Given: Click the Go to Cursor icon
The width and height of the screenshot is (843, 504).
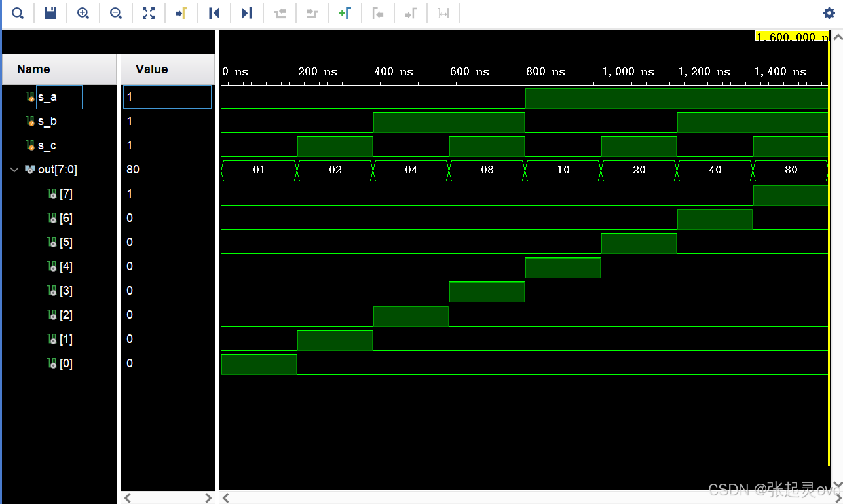Looking at the screenshot, I should click(181, 13).
